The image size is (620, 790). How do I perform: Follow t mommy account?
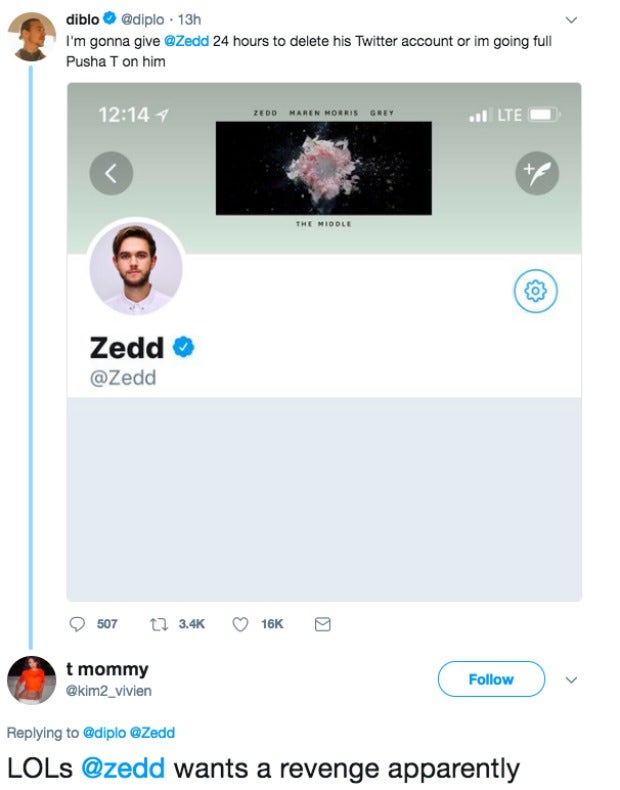click(x=491, y=679)
